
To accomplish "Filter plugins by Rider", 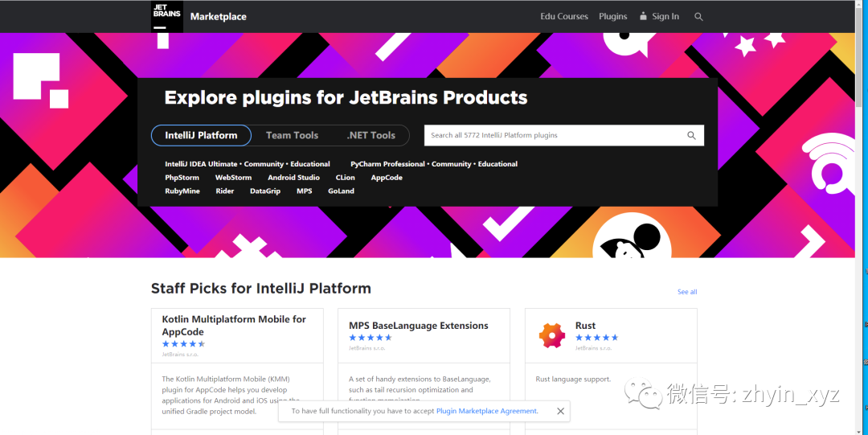I will [225, 191].
